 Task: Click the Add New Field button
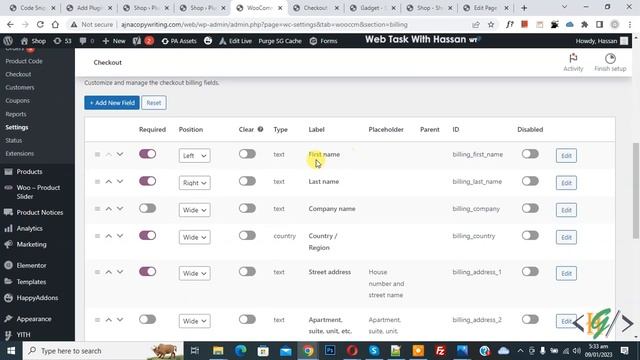click(x=112, y=103)
